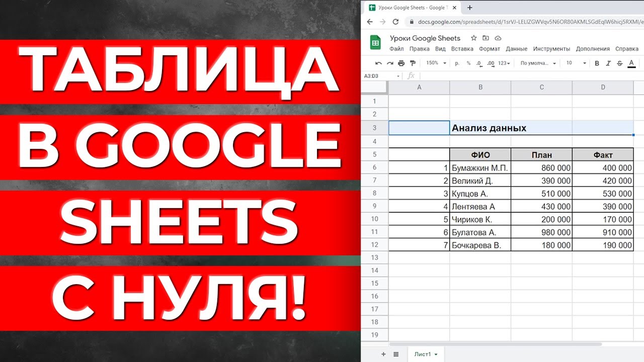The width and height of the screenshot is (644, 362).
Task: Open the Файл menu
Action: point(396,49)
